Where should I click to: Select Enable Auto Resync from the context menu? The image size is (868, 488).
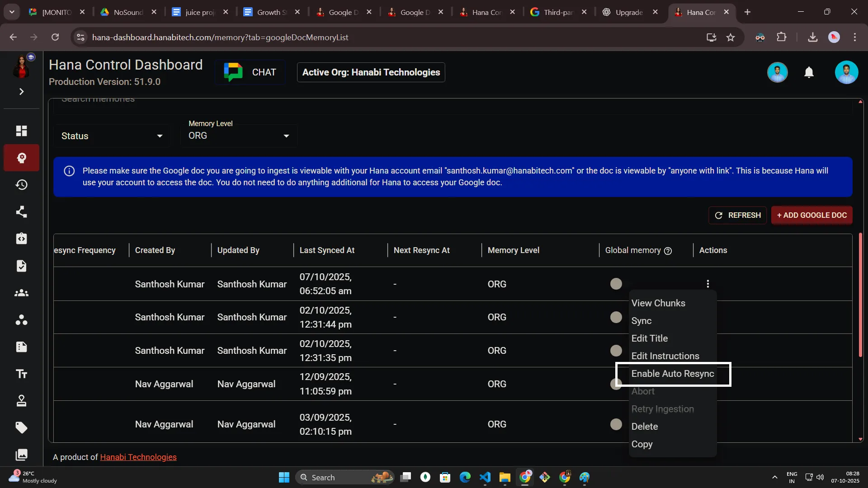click(672, 374)
